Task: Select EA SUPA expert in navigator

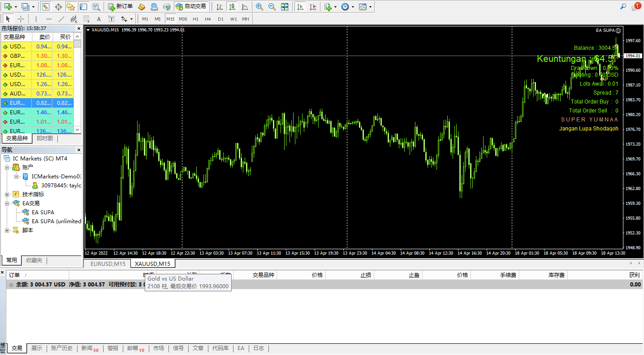Action: pos(43,212)
